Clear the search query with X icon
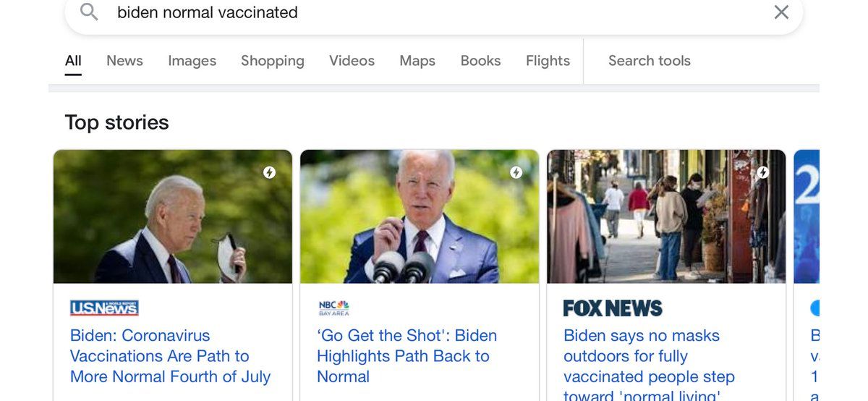The width and height of the screenshot is (868, 401). [781, 12]
